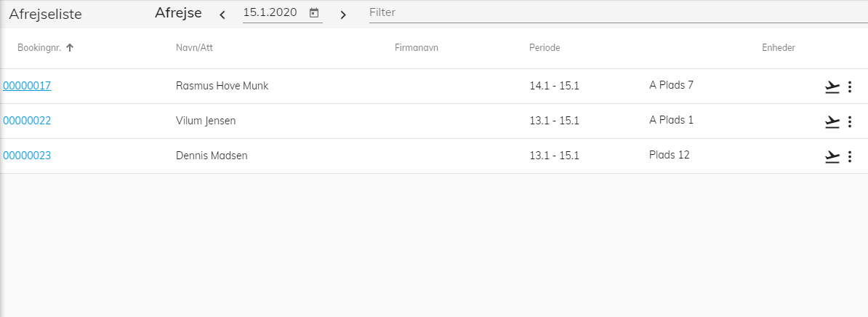Sort by Periode column header
Image resolution: width=868 pixels, height=317 pixels.
pyautogui.click(x=544, y=47)
